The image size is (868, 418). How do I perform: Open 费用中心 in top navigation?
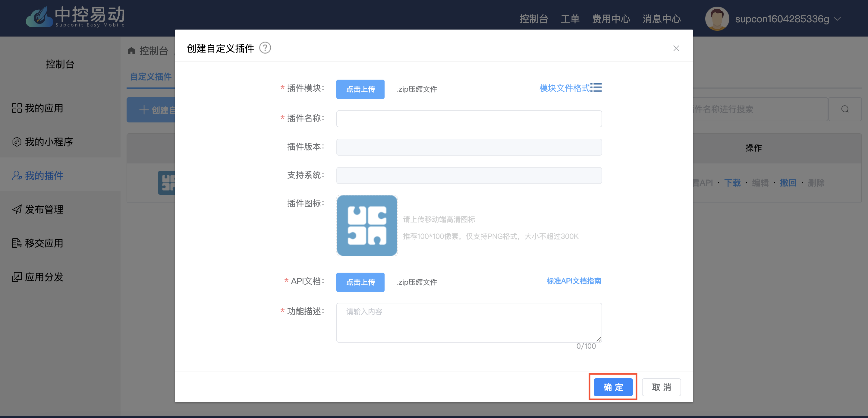tap(611, 19)
